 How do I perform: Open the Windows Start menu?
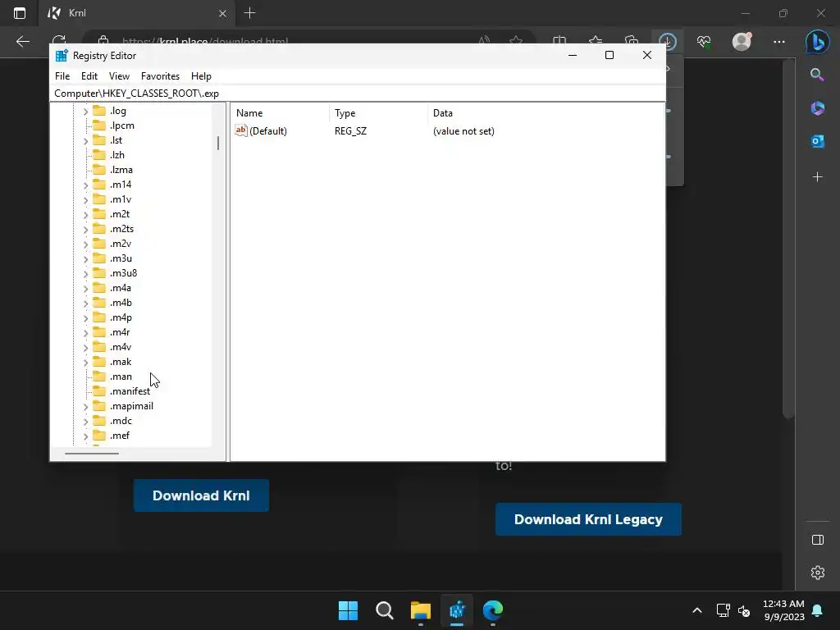(x=348, y=610)
